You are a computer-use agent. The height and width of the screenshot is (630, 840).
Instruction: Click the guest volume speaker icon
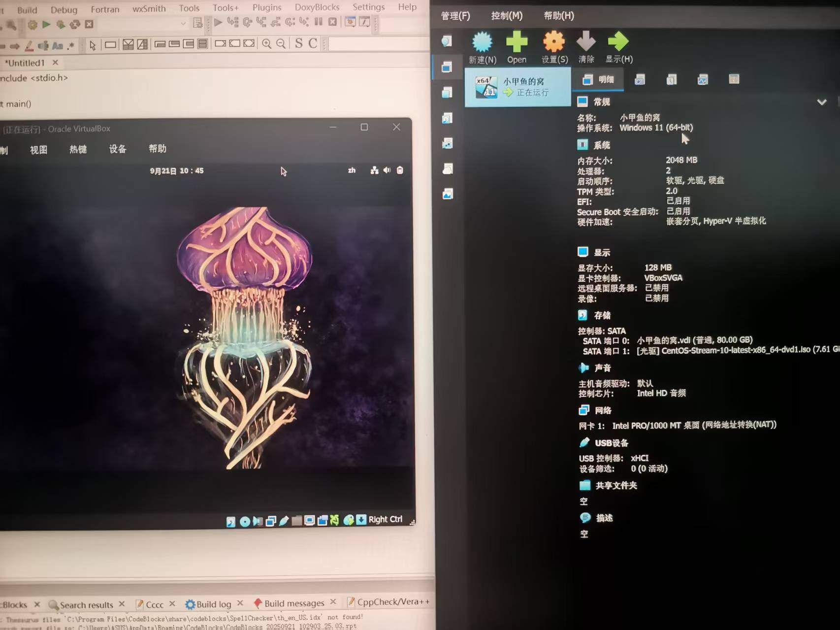click(387, 170)
